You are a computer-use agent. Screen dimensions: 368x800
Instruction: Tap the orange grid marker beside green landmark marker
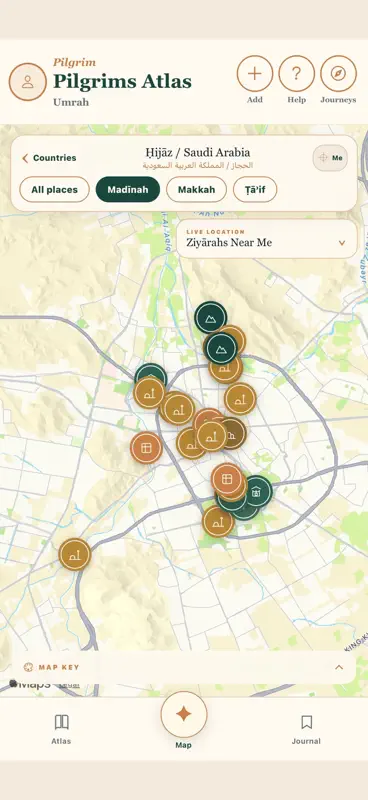pos(227,479)
